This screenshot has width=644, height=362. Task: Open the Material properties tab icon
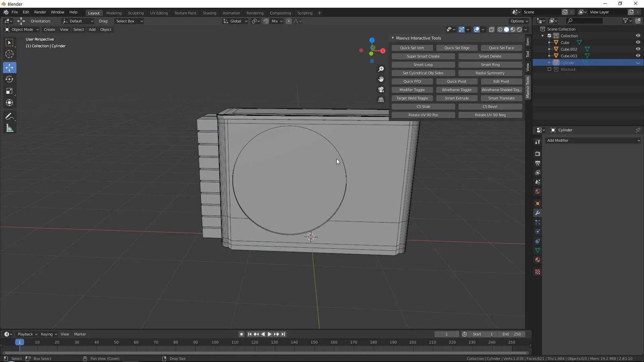pyautogui.click(x=538, y=260)
